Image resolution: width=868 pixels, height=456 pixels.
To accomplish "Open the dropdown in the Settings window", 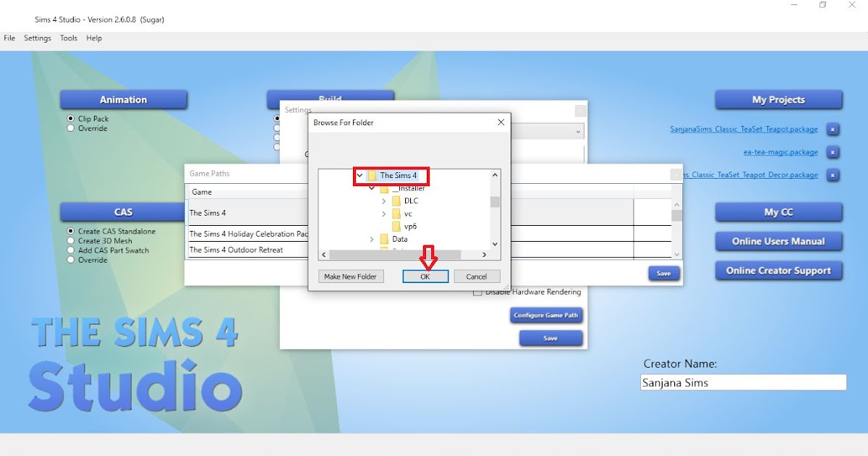I will click(x=578, y=132).
